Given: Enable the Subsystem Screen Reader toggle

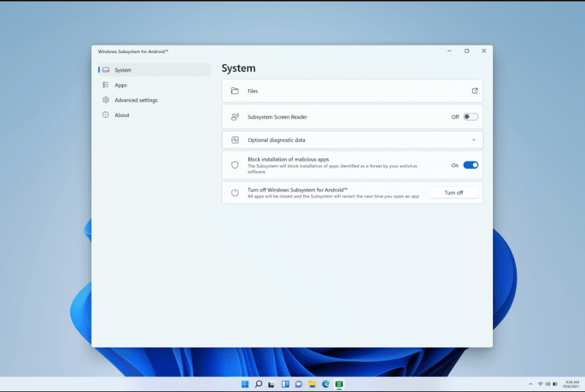Looking at the screenshot, I should (471, 117).
